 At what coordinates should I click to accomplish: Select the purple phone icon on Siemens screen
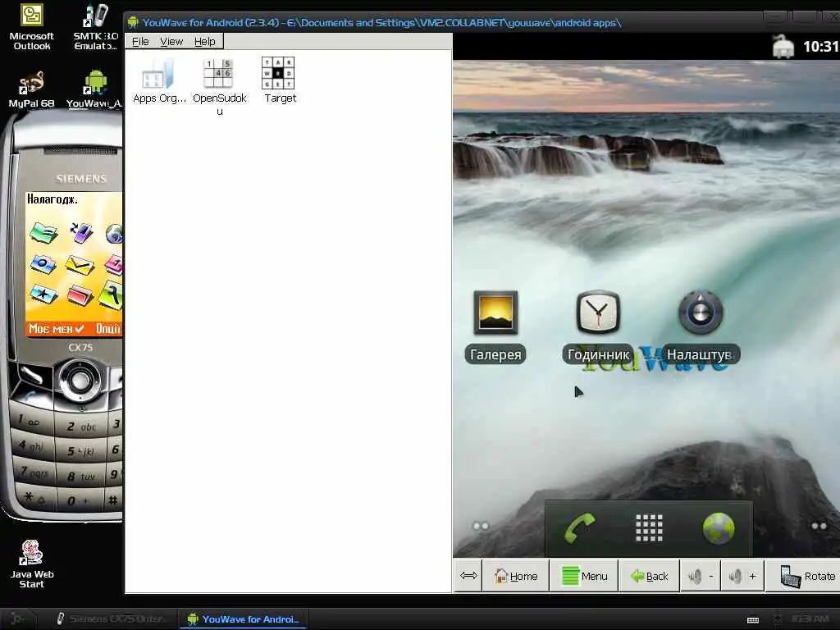(x=81, y=232)
